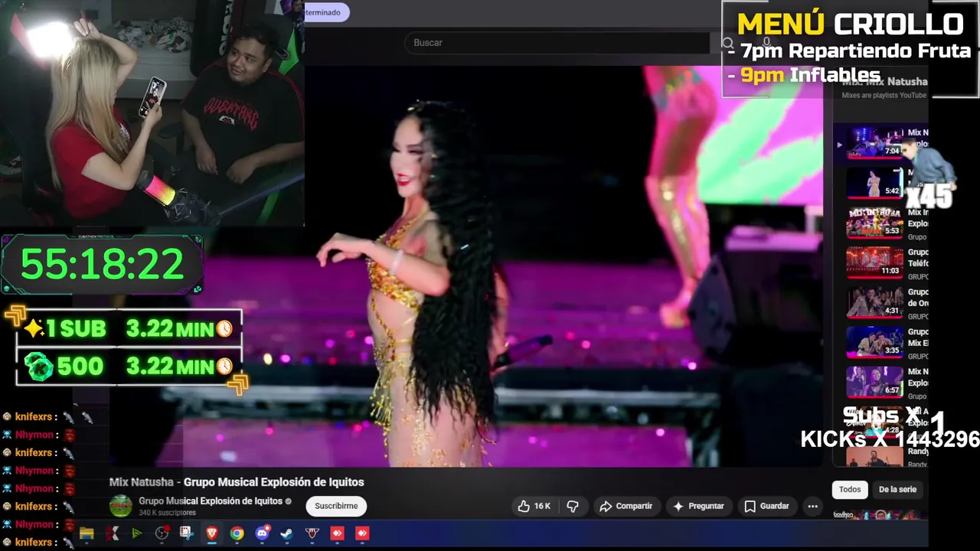Screen dimensions: 980x551
Task: Open Steam from the taskbar
Action: [287, 533]
